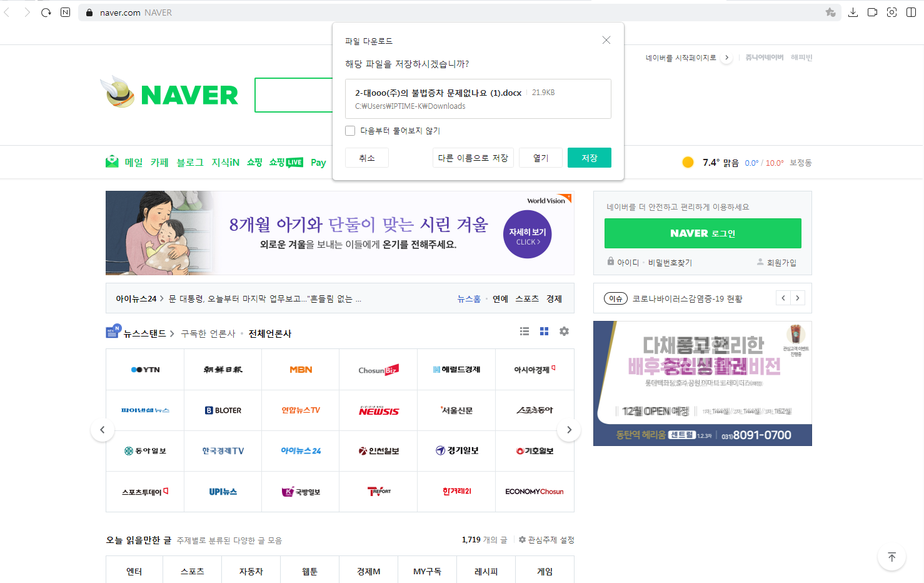Open the sunny weather icon
Screen dimensions: 924x583
[688, 163]
